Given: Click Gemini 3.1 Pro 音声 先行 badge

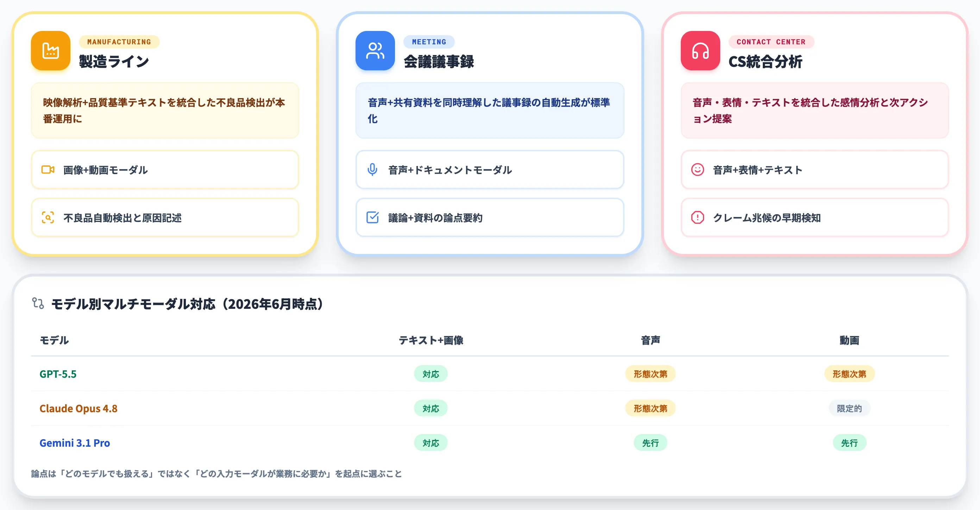Looking at the screenshot, I should pyautogui.click(x=650, y=443).
